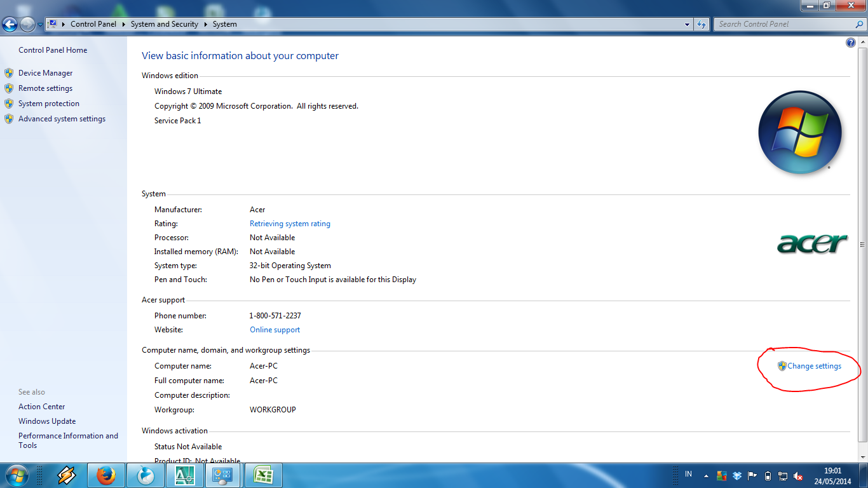Expand arrow before Control Panel breadcrumb

[x=64, y=24]
